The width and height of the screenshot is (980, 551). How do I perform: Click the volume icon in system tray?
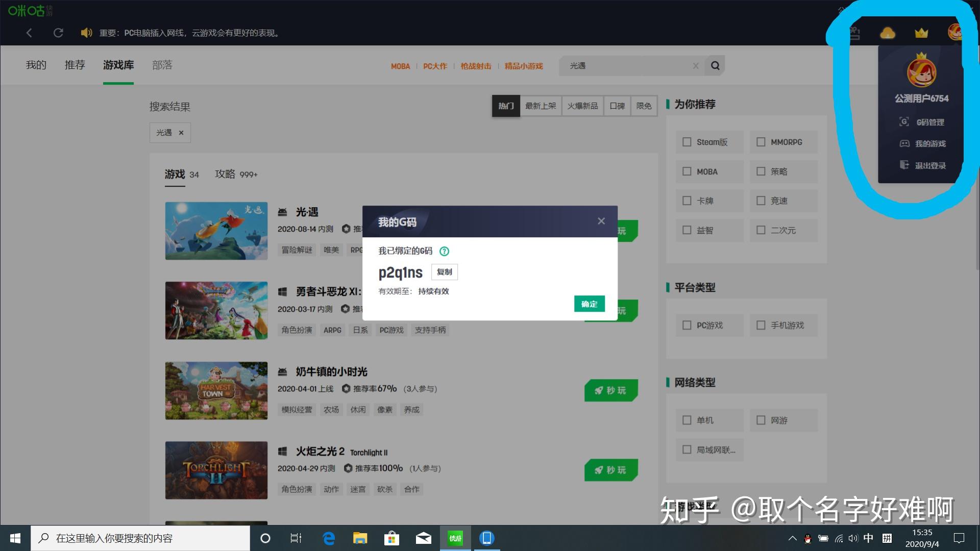click(x=853, y=538)
